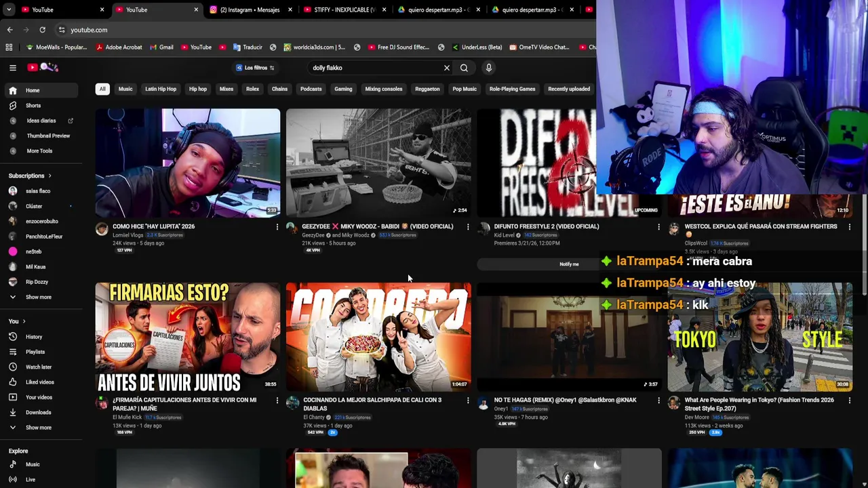
Task: Open Liked videos
Action: [x=41, y=382]
